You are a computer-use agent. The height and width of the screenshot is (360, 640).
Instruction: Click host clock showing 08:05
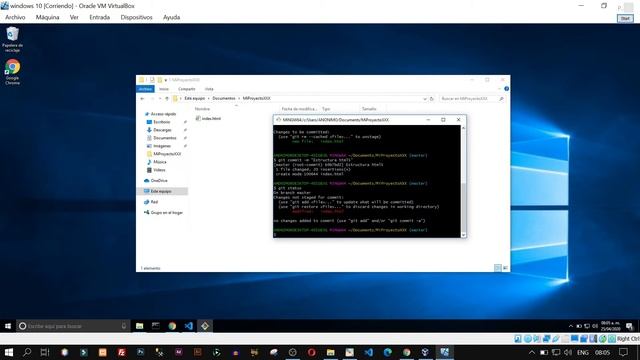[602, 352]
